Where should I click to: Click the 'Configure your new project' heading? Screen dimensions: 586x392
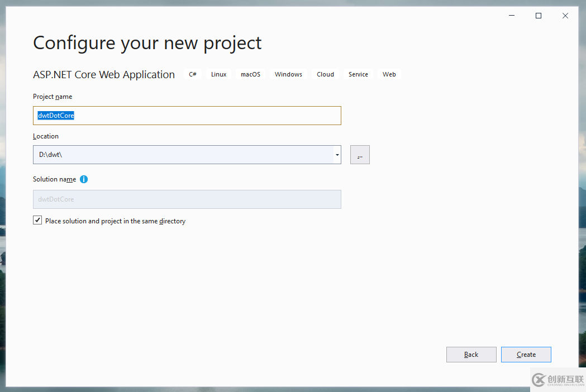(147, 44)
